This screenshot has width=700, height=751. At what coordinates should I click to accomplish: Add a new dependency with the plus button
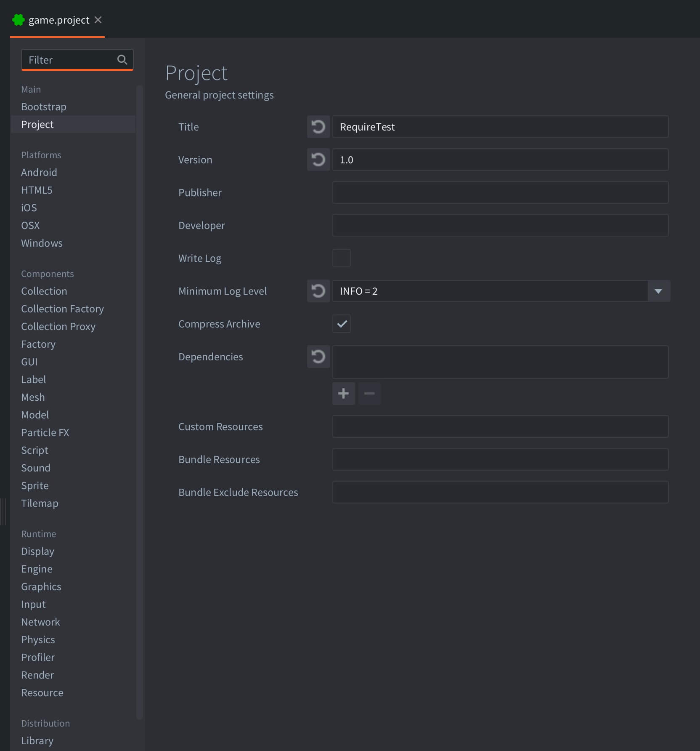point(343,393)
